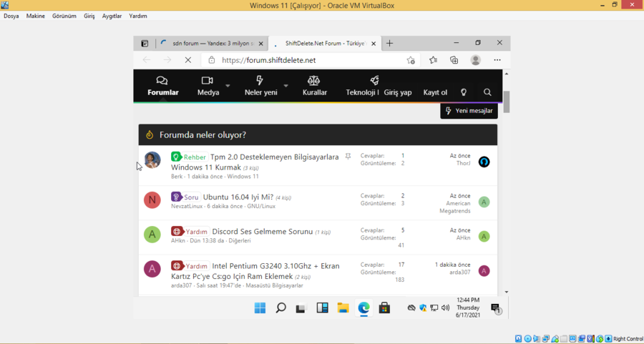The height and width of the screenshot is (344, 644).
Task: Open the Forumlar speech bubbles icon
Action: tap(162, 80)
